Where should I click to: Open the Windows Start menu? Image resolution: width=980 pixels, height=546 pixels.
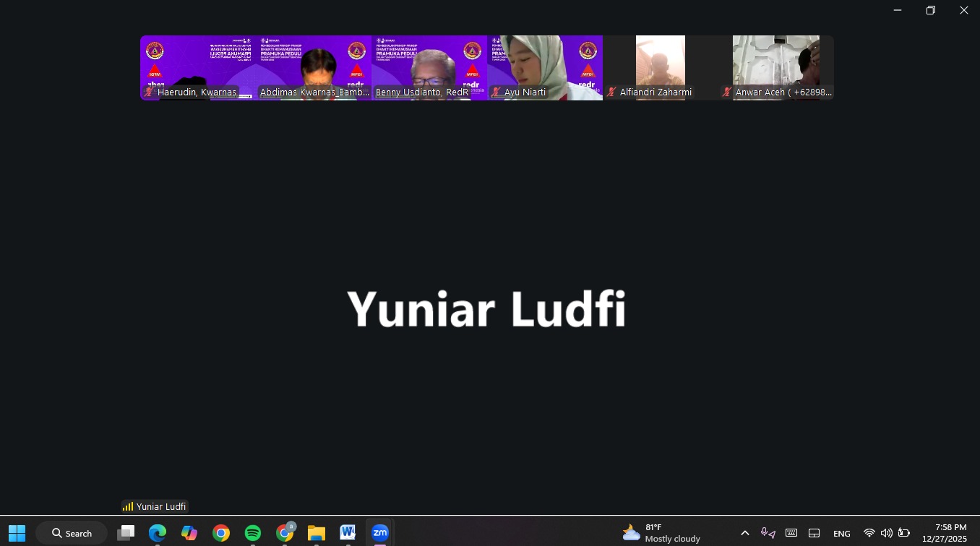click(x=17, y=533)
